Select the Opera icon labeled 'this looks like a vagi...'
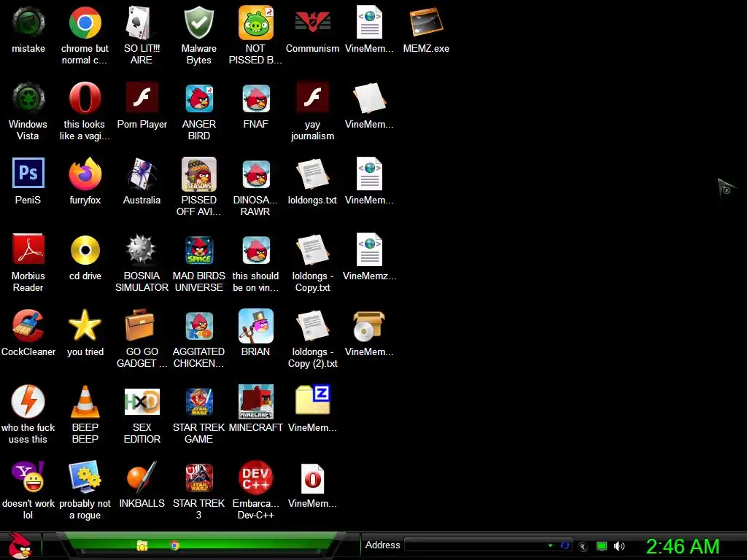 pos(85,98)
